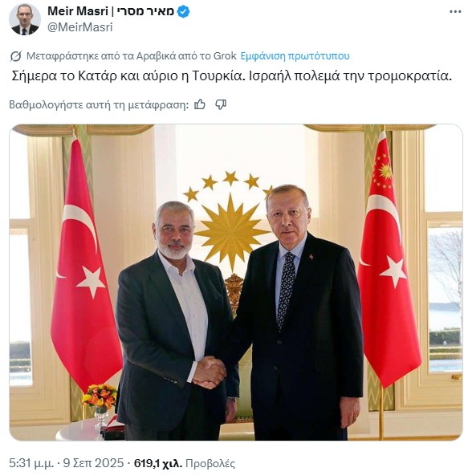Click the tweet text about Κατάρ and Τουρκία
464x476 pixels.
tap(232, 76)
